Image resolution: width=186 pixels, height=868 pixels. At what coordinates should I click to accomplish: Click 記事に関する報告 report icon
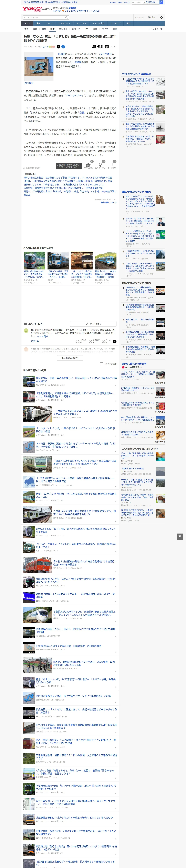point(31,168)
